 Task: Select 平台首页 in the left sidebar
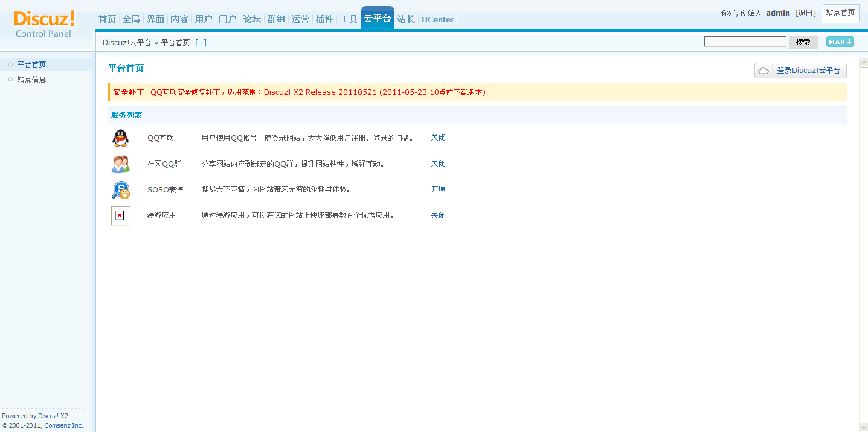31,64
